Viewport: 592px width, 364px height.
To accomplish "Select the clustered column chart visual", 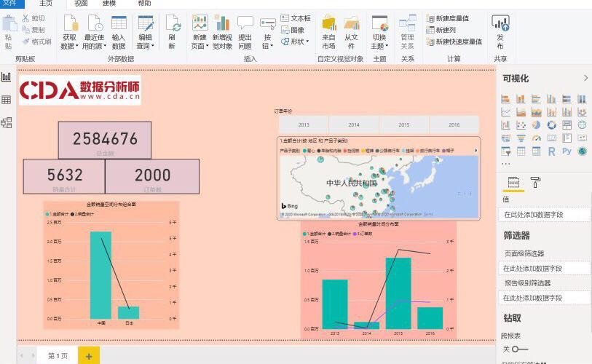I will 551,99.
